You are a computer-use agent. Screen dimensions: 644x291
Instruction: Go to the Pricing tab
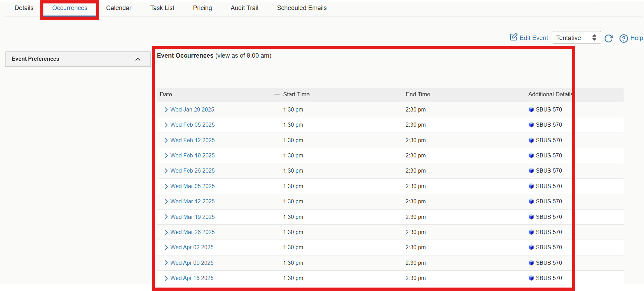point(202,8)
